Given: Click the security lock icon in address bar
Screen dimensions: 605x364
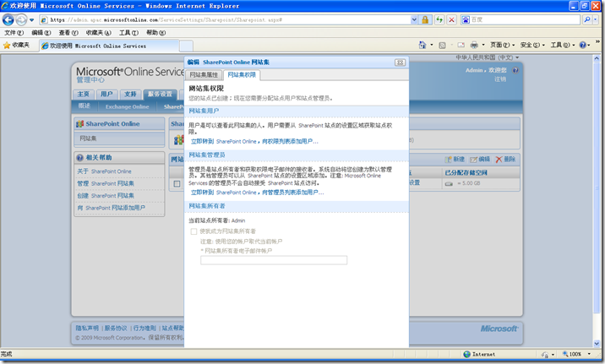Looking at the screenshot, I should (425, 19).
